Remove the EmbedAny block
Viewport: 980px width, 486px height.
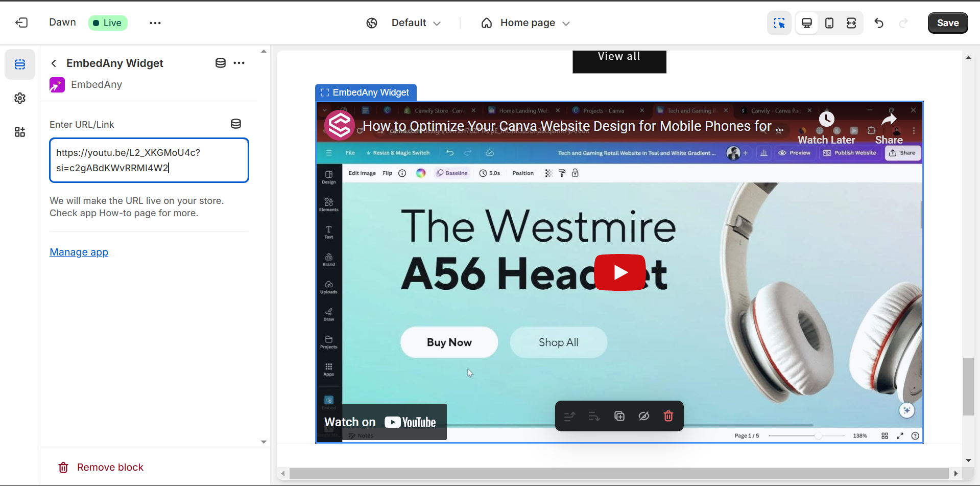click(x=101, y=467)
